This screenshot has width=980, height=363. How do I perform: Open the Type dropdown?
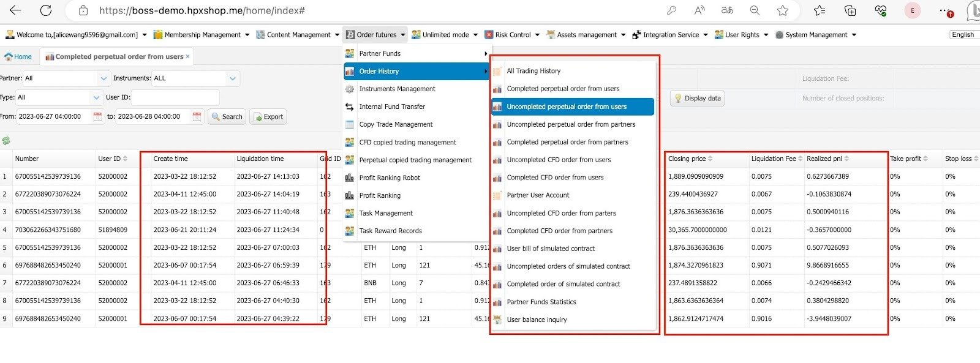pyautogui.click(x=96, y=97)
